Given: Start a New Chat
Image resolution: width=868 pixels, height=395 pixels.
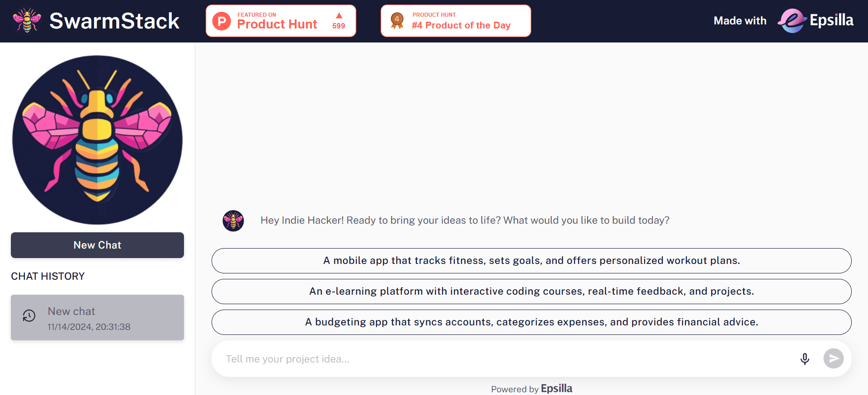Looking at the screenshot, I should coord(97,245).
